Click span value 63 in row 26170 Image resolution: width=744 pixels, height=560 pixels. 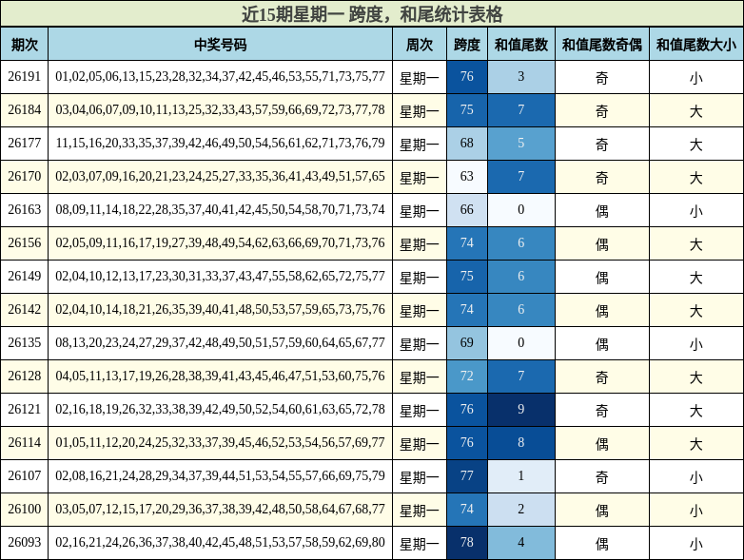[x=467, y=177]
